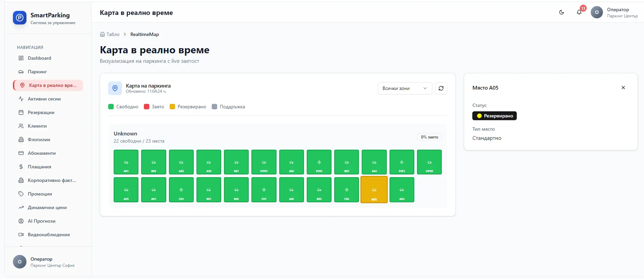644x279 pixels.
Task: Open the Оператор profile menu in header
Action: click(x=614, y=12)
